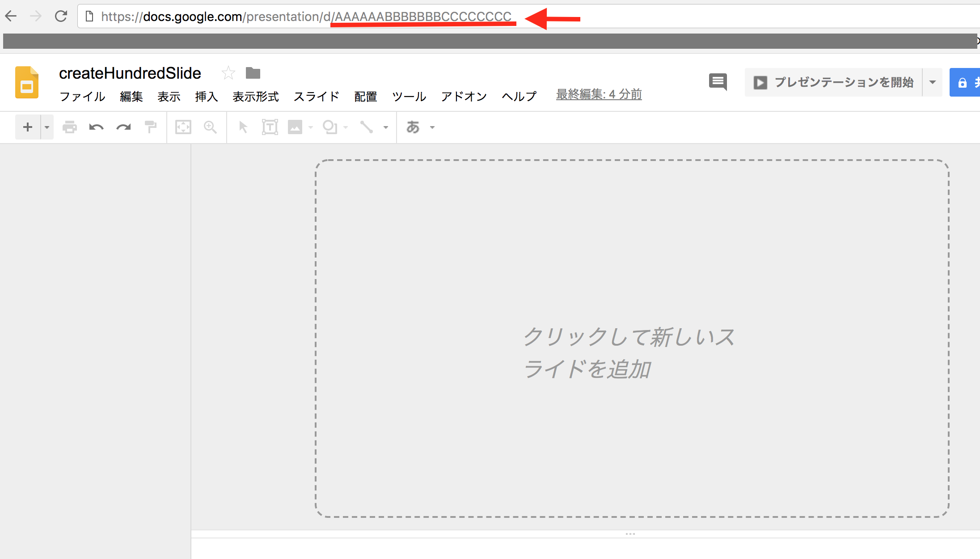The width and height of the screenshot is (980, 559).
Task: Click the Insert image icon
Action: tap(296, 127)
